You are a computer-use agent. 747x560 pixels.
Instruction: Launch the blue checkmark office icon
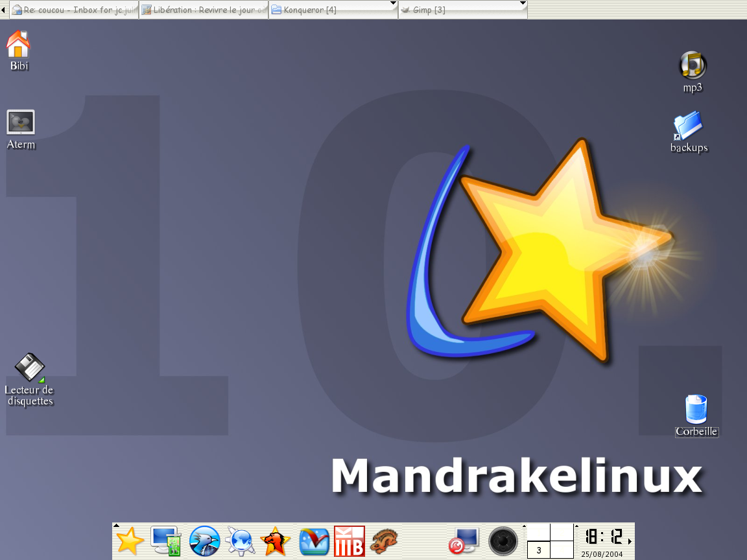tap(314, 541)
